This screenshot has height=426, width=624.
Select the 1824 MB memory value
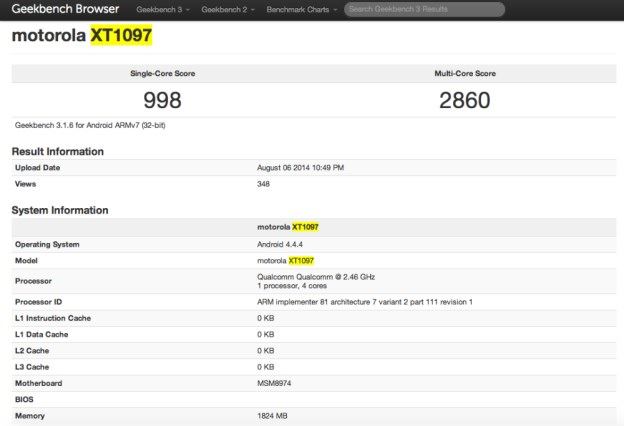click(x=272, y=416)
